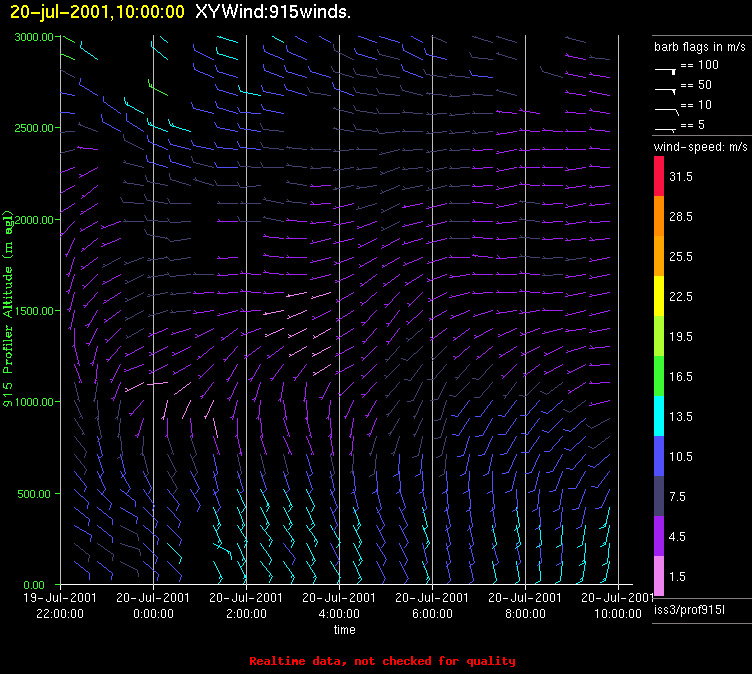Pick the orange 28.5 wind-speed swatch
The image size is (752, 674).
pos(659,216)
